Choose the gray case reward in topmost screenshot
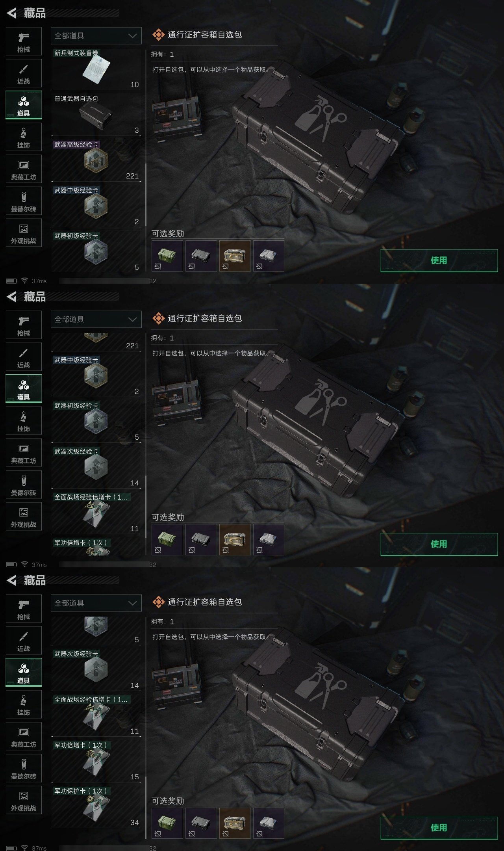 (201, 256)
